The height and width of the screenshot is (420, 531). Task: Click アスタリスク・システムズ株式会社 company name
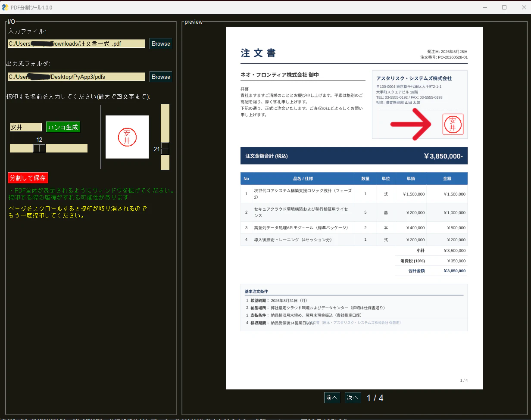coord(414,78)
